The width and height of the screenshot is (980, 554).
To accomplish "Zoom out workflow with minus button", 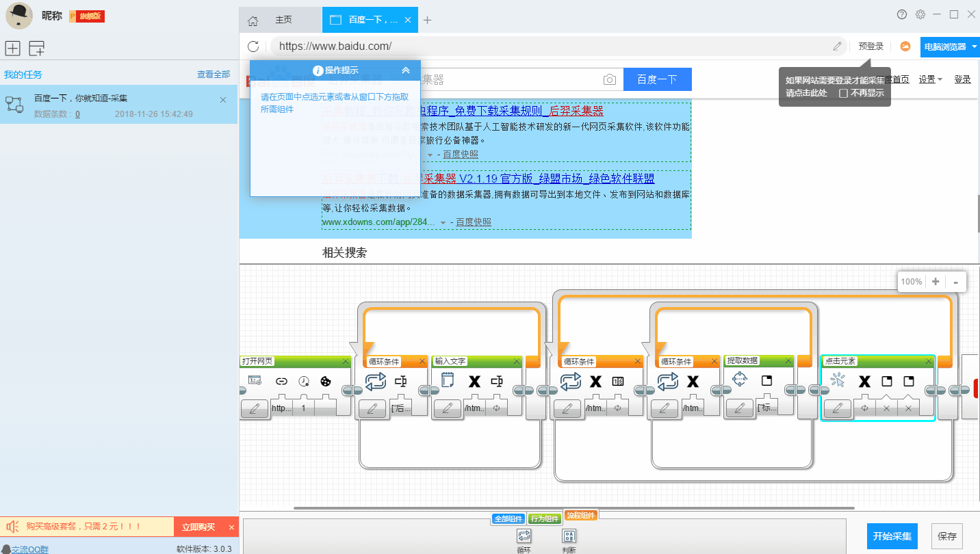I will click(955, 281).
